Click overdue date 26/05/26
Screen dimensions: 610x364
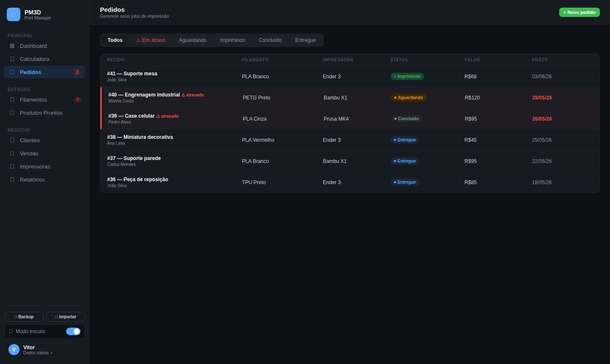pos(542,119)
